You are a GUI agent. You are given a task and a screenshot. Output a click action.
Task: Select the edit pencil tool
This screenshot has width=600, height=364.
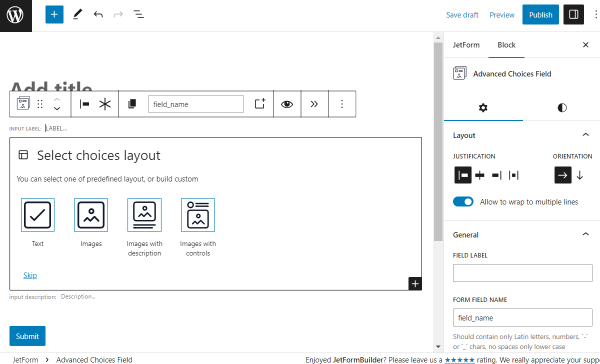coord(77,15)
